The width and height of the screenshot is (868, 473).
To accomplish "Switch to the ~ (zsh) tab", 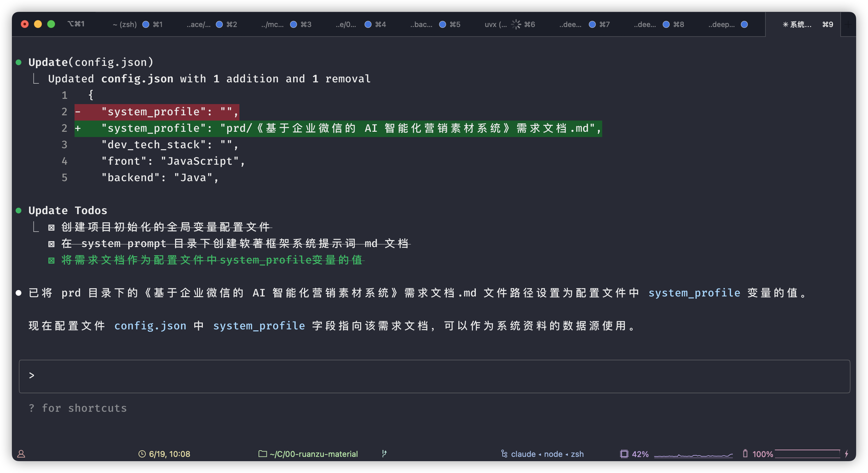I will point(125,24).
